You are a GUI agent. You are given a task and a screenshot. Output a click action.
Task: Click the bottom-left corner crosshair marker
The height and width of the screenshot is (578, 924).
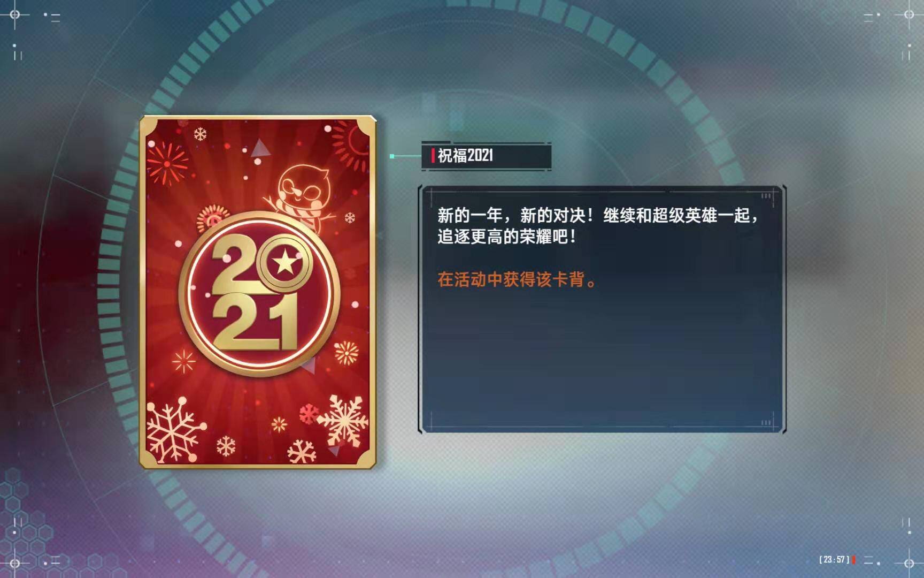[x=15, y=562]
